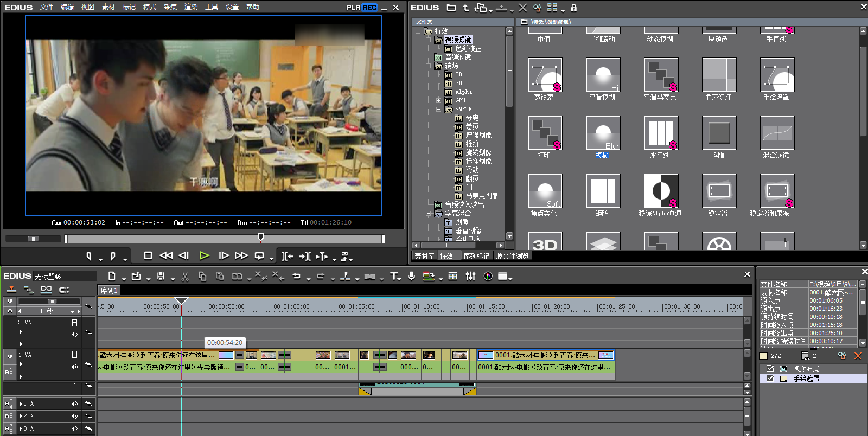The width and height of the screenshot is (868, 436).
Task: Mute the 1 A audio track
Action: click(74, 404)
